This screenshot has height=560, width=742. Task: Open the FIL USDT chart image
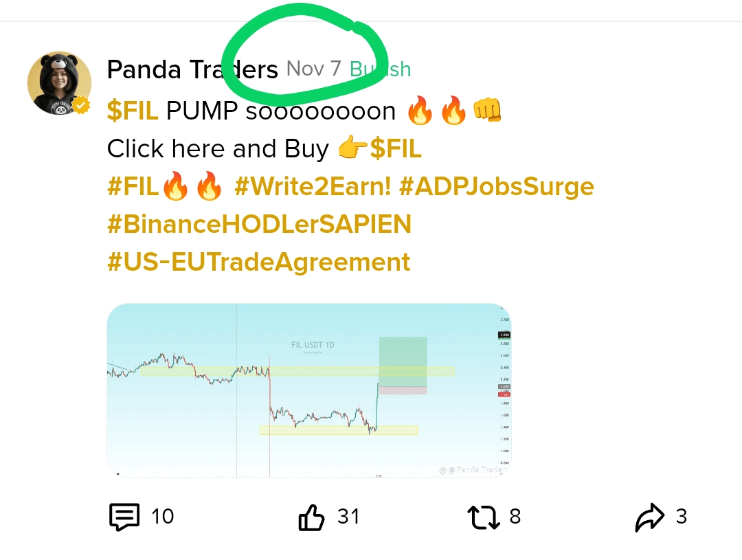point(309,390)
